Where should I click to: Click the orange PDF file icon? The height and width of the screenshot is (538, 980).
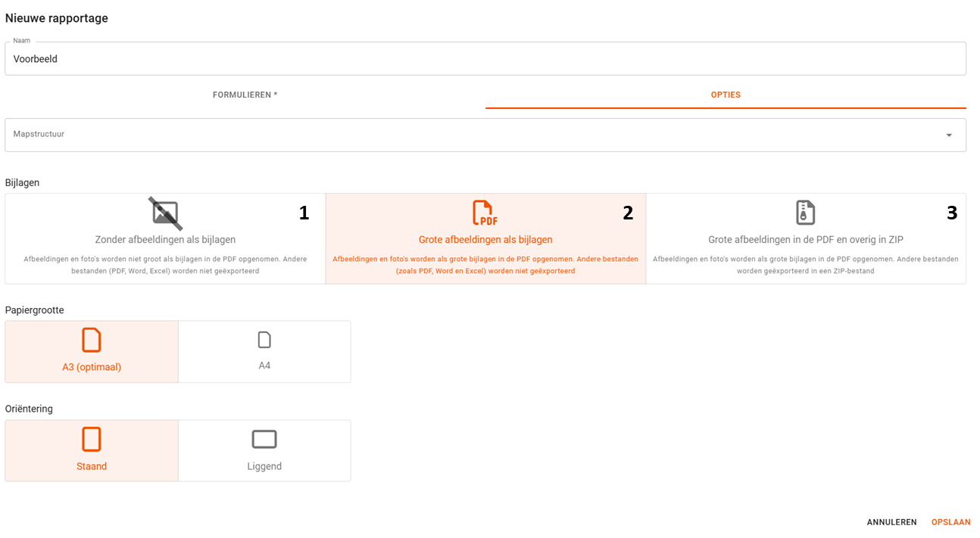[x=485, y=213]
